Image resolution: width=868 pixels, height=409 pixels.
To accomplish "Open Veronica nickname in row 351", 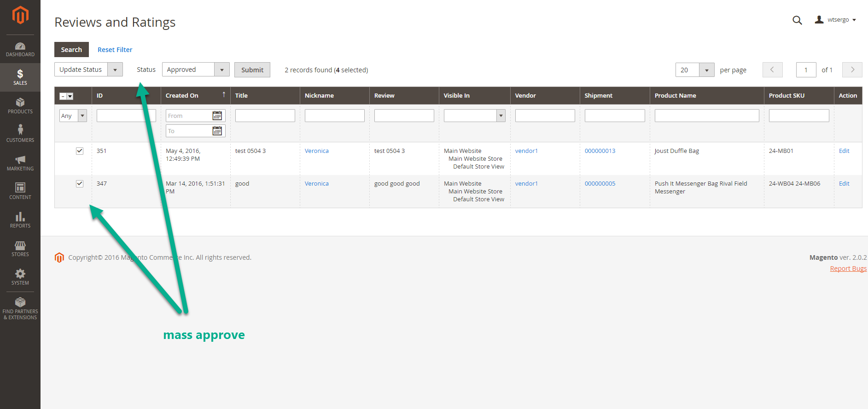I will pyautogui.click(x=317, y=151).
